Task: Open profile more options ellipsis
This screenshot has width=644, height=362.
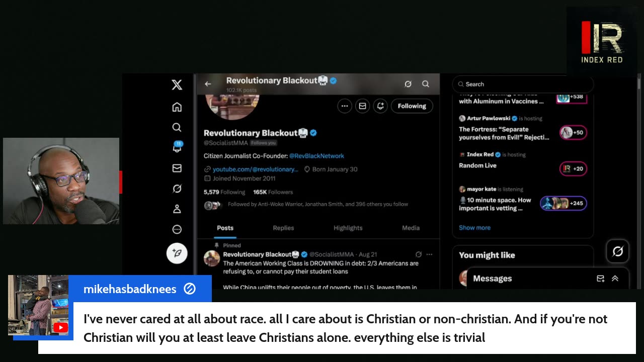Action: click(x=345, y=106)
